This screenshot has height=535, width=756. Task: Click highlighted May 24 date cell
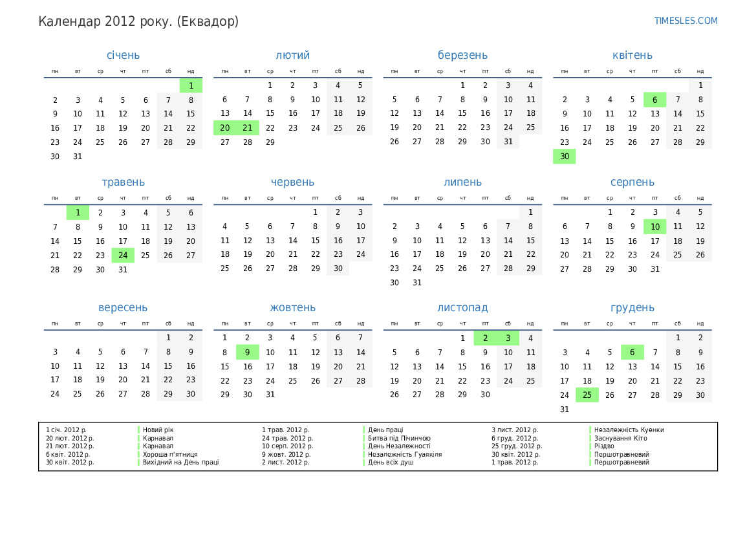(x=123, y=256)
